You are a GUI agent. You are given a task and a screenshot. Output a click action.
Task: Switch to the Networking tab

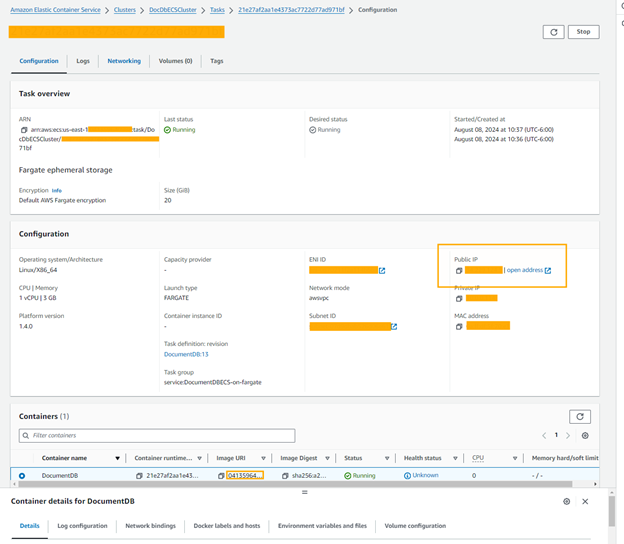(124, 61)
